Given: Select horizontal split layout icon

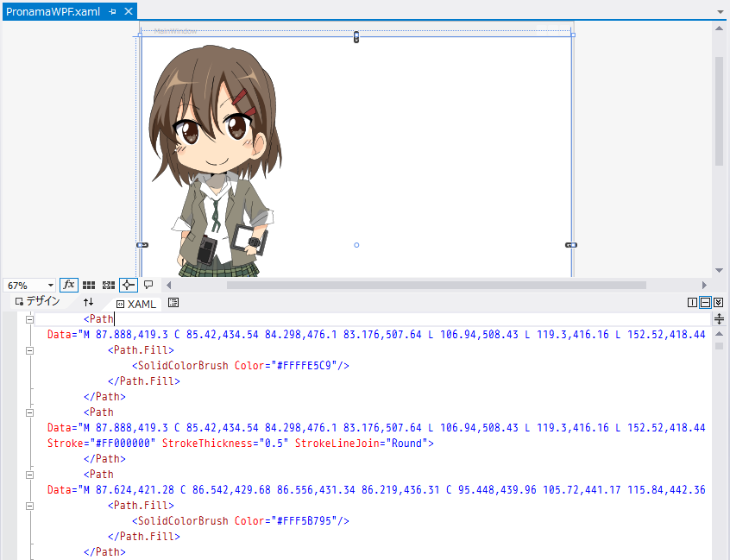Looking at the screenshot, I should 705,303.
